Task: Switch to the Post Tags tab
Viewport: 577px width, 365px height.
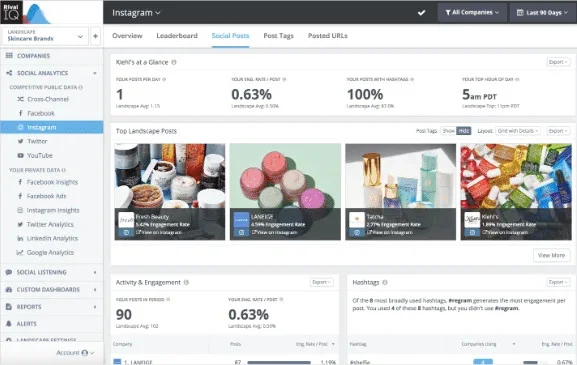Action: tap(279, 36)
